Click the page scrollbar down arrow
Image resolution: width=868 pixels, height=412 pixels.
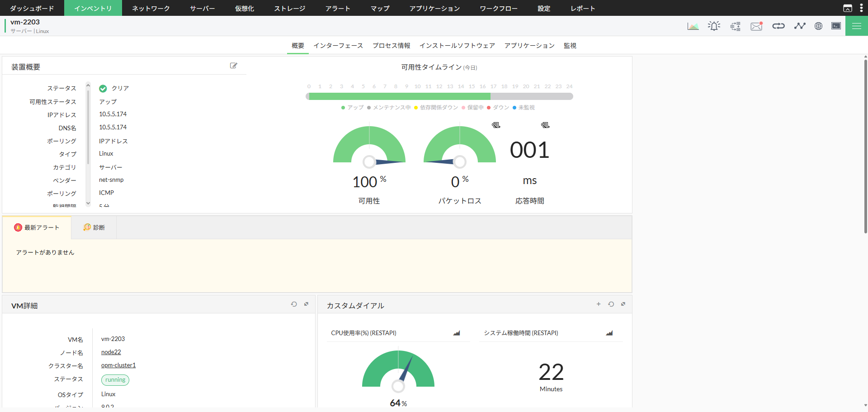pyautogui.click(x=865, y=406)
